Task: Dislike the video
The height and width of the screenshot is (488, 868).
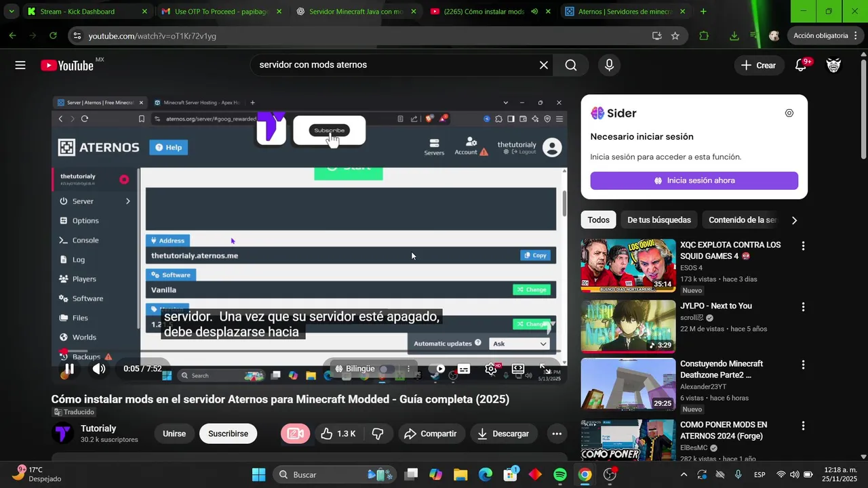Action: point(378,434)
